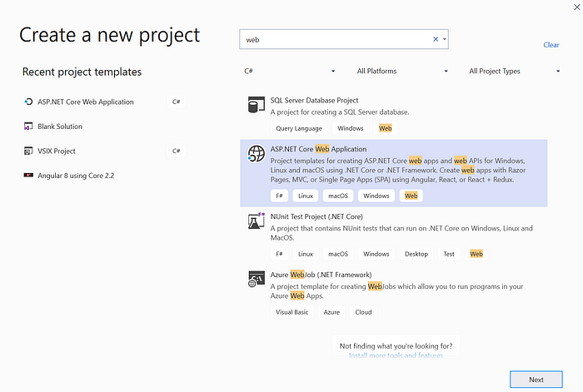Image resolution: width=583 pixels, height=392 pixels.
Task: Click the Blank Solution icon
Action: [28, 127]
